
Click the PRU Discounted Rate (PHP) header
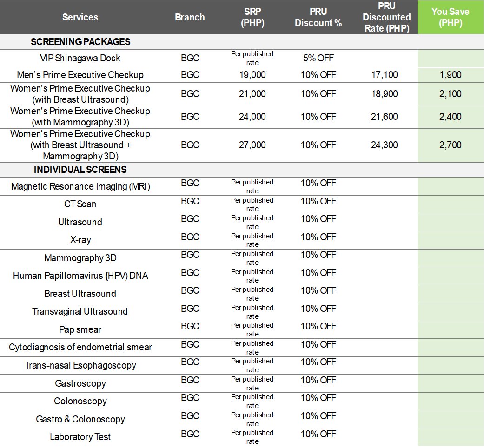point(386,17)
